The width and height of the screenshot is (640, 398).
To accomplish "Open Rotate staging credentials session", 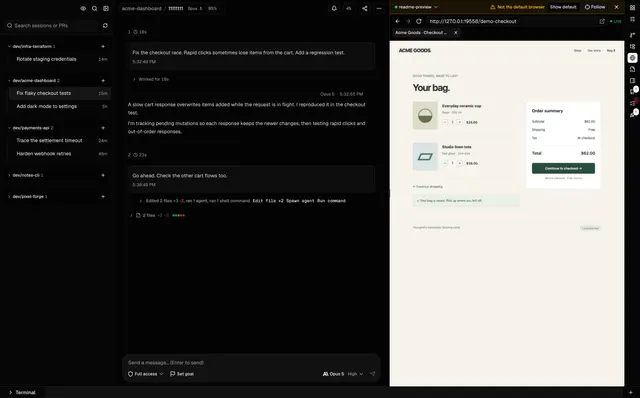I will [x=59, y=59].
